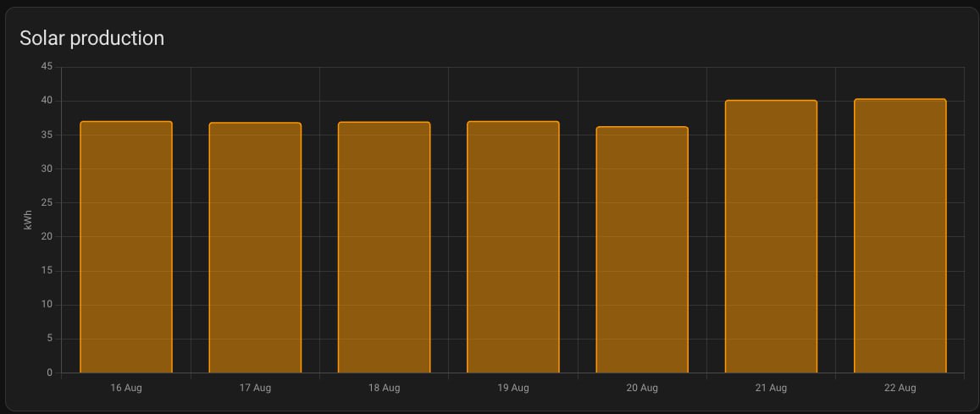Click the 20 Aug bar, the shortest one
The height and width of the screenshot is (414, 980).
tap(642, 250)
